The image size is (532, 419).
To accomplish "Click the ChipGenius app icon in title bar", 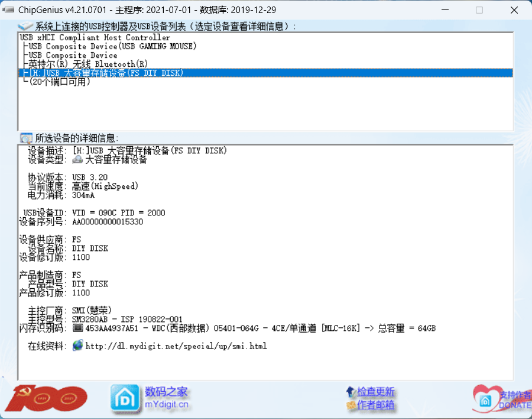I will [8, 9].
